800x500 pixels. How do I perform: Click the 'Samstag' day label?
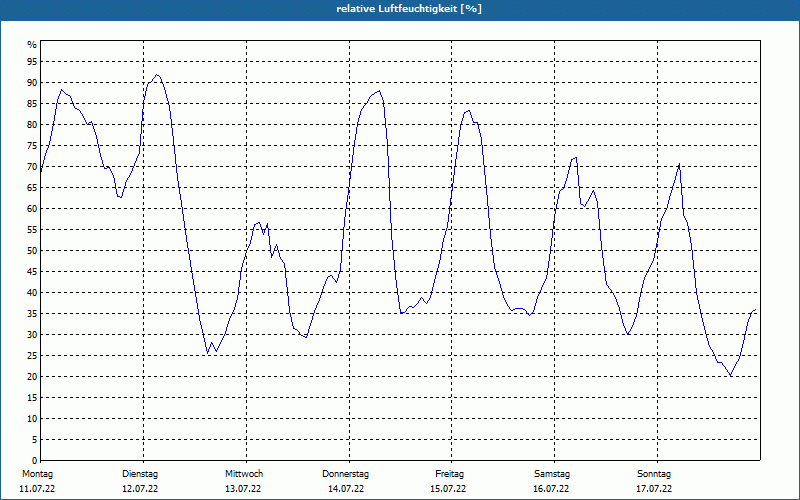tap(552, 474)
